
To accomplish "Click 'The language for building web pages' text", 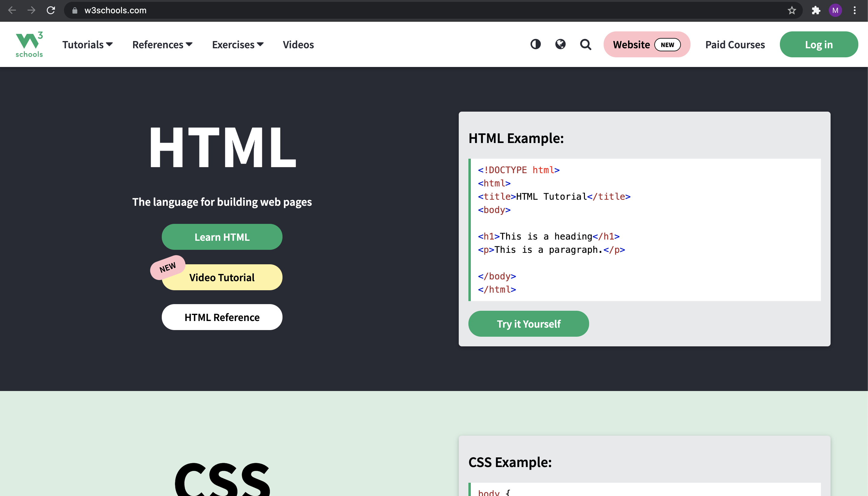I will click(222, 202).
